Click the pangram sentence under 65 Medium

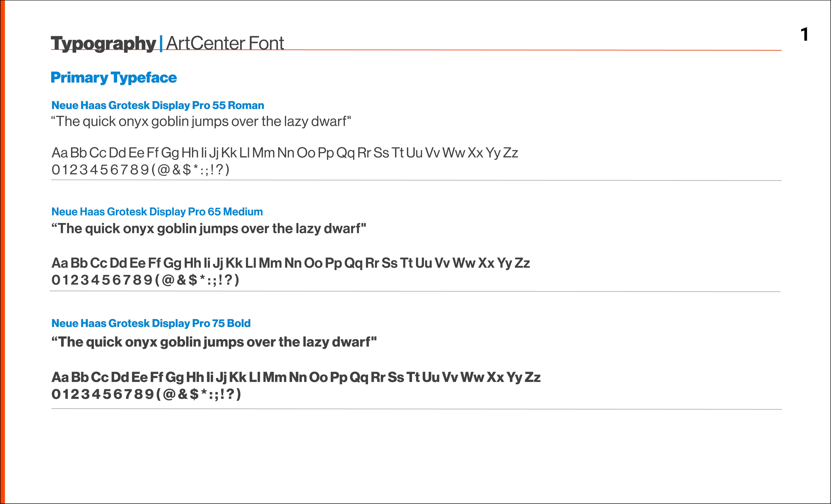[x=208, y=229]
